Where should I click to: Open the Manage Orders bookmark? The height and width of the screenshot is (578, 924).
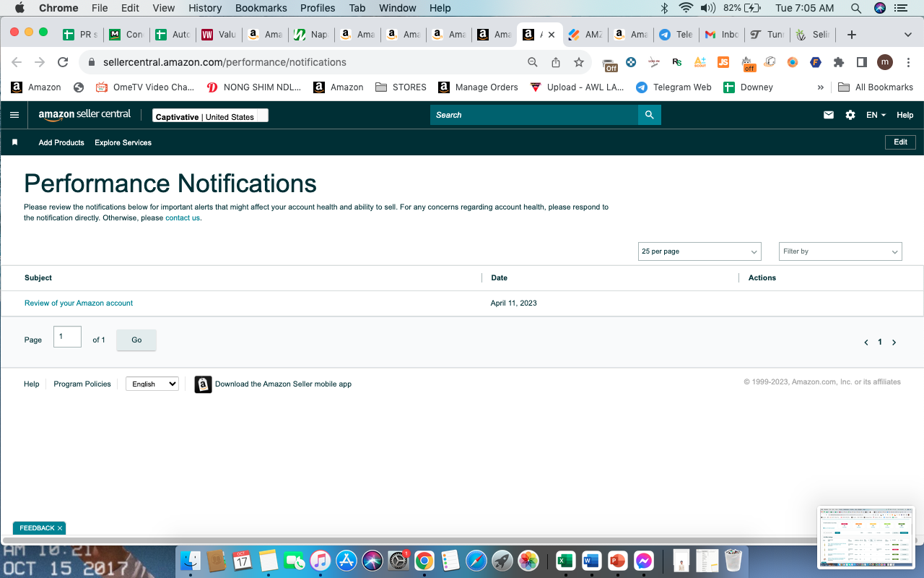coord(478,87)
